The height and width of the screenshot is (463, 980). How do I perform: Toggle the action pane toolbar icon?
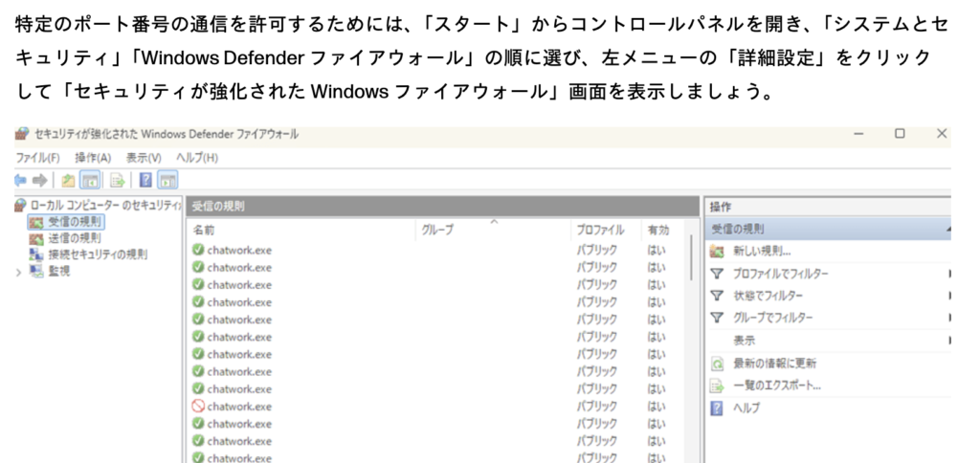(167, 180)
